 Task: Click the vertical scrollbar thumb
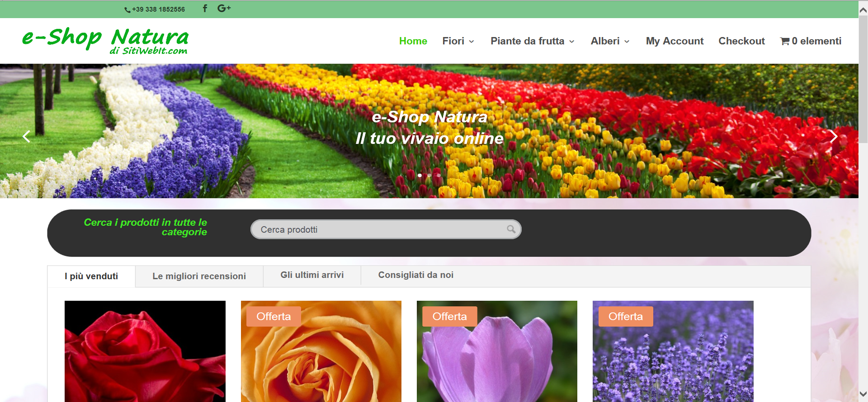click(x=863, y=79)
